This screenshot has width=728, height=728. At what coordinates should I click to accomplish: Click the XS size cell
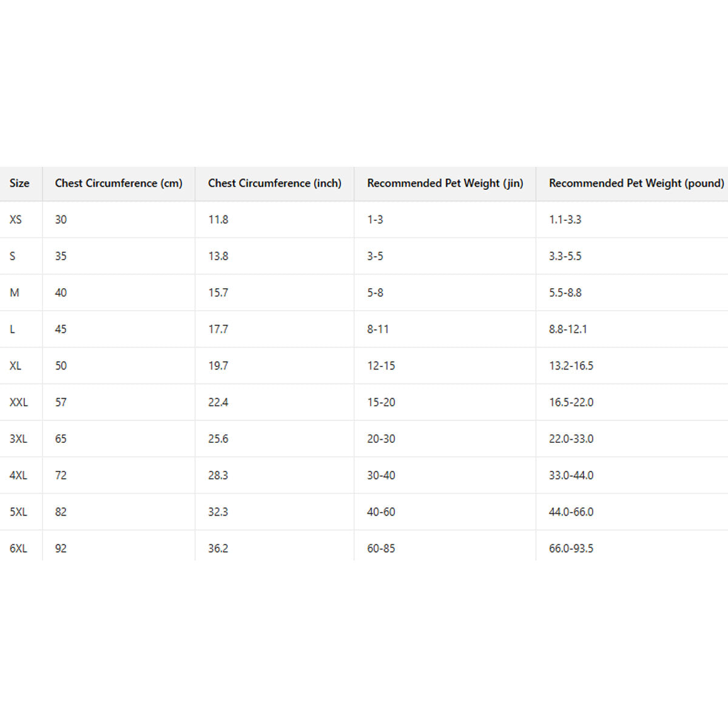click(x=16, y=220)
